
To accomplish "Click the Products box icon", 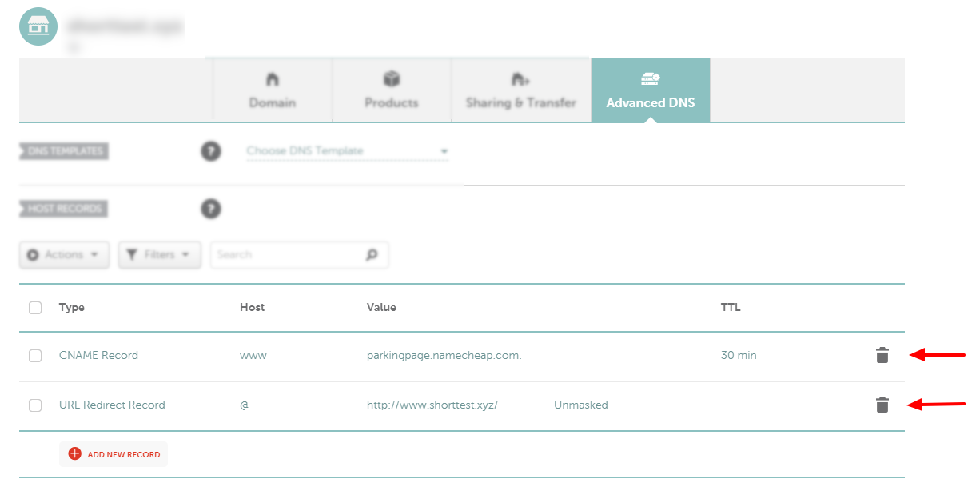I will pyautogui.click(x=391, y=78).
